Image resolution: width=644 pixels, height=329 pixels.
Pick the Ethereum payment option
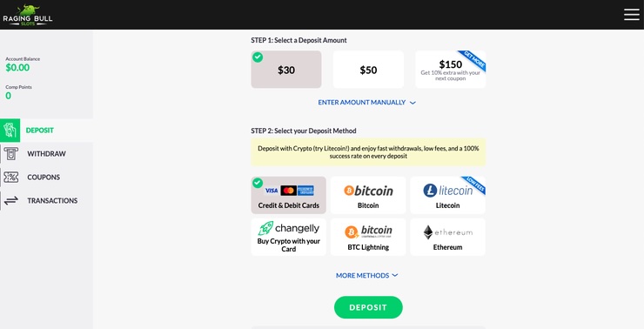coord(447,238)
